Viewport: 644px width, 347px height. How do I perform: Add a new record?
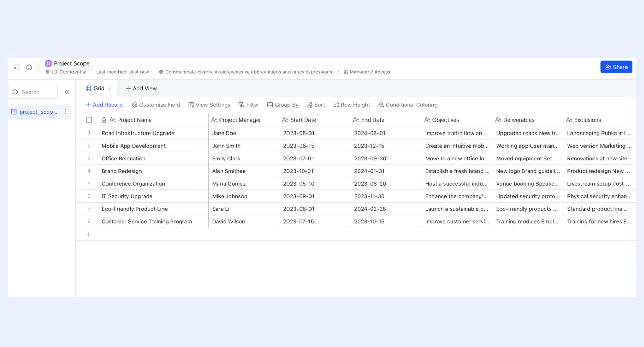pyautogui.click(x=104, y=105)
